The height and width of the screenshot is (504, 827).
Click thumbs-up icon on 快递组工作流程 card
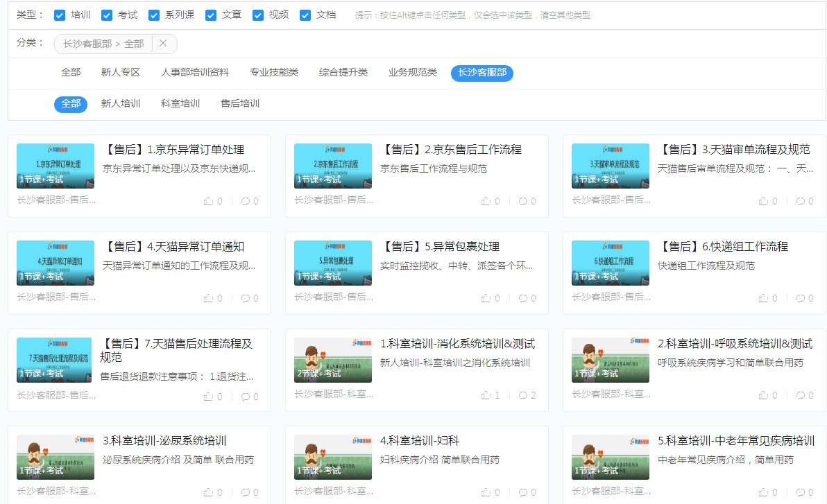click(x=763, y=298)
